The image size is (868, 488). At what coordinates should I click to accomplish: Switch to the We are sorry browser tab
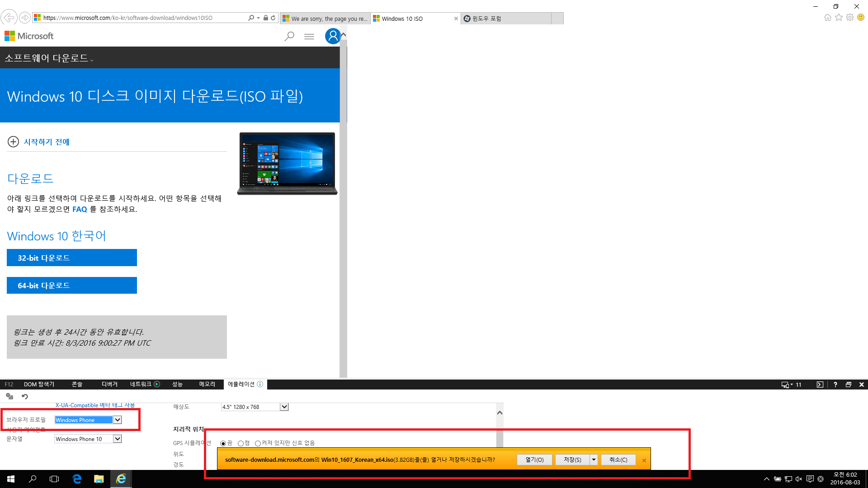[325, 19]
